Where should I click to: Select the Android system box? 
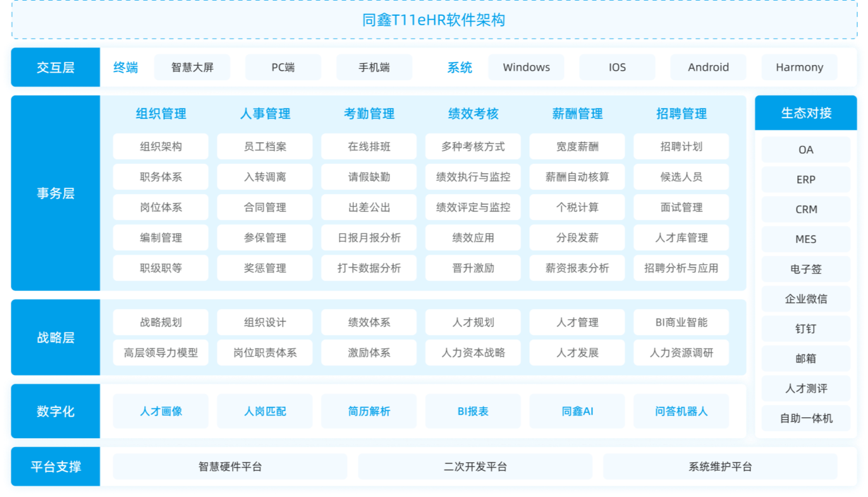708,67
